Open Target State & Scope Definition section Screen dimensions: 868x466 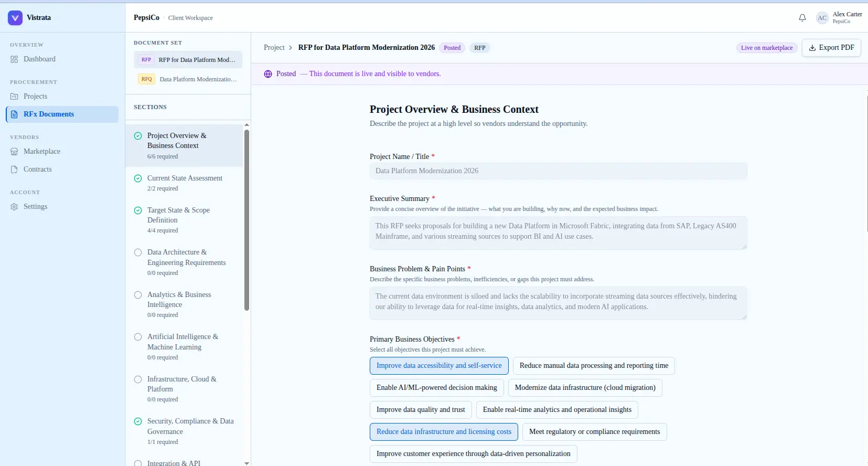pyautogui.click(x=184, y=220)
